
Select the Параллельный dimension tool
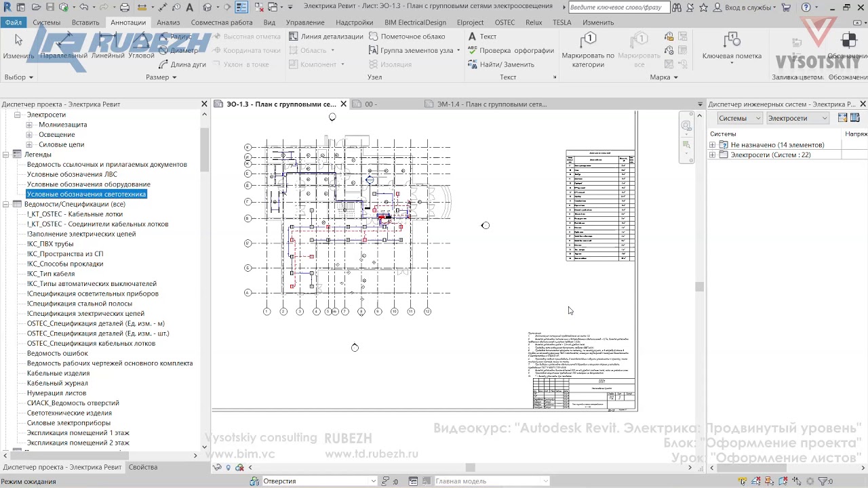point(64,46)
